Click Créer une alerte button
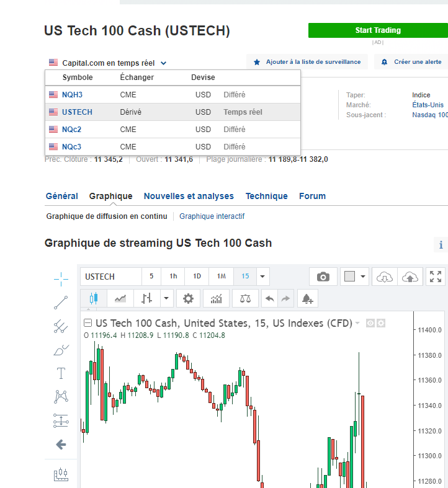The image size is (448, 488). click(411, 62)
